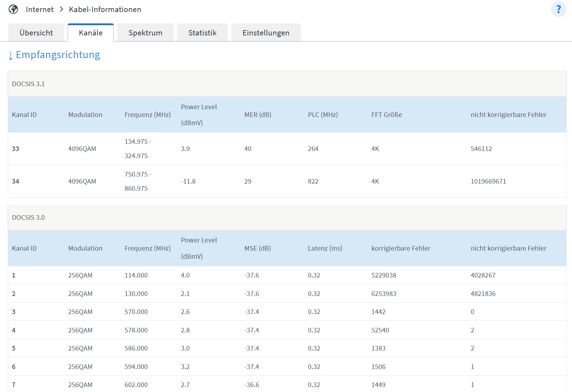Open the help question mark icon
Screen dimensions: 572x392
tap(559, 9)
